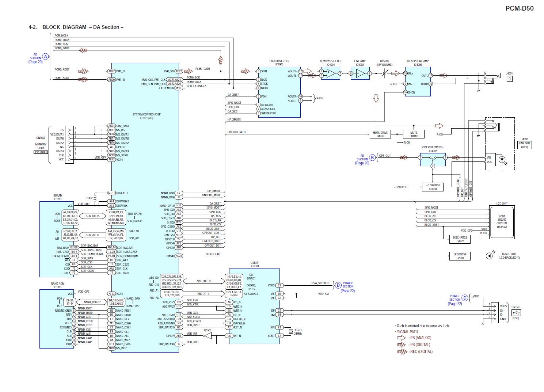Click the NAND ROM IC1301 label
This screenshot has height=392, width=544.
pos(58,285)
